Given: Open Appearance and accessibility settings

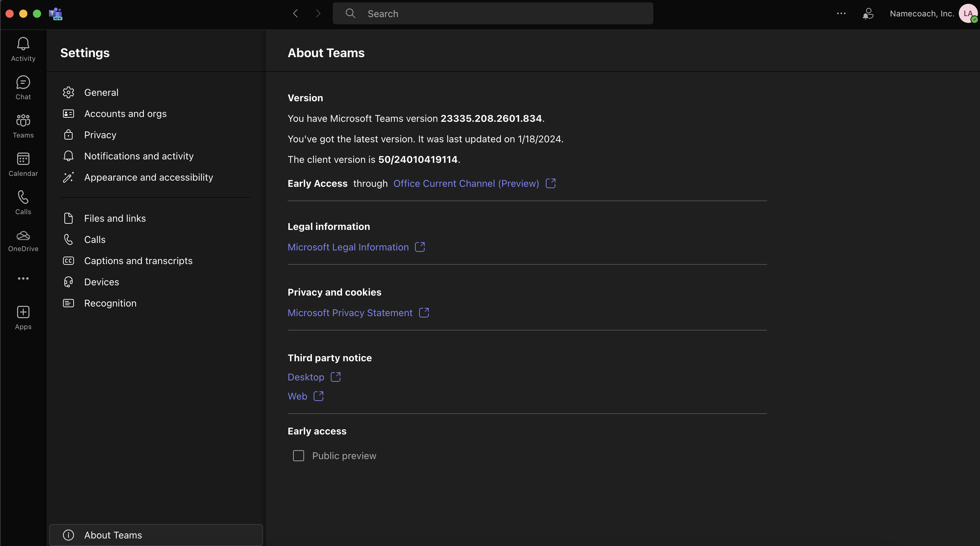Looking at the screenshot, I should click(x=155, y=178).
